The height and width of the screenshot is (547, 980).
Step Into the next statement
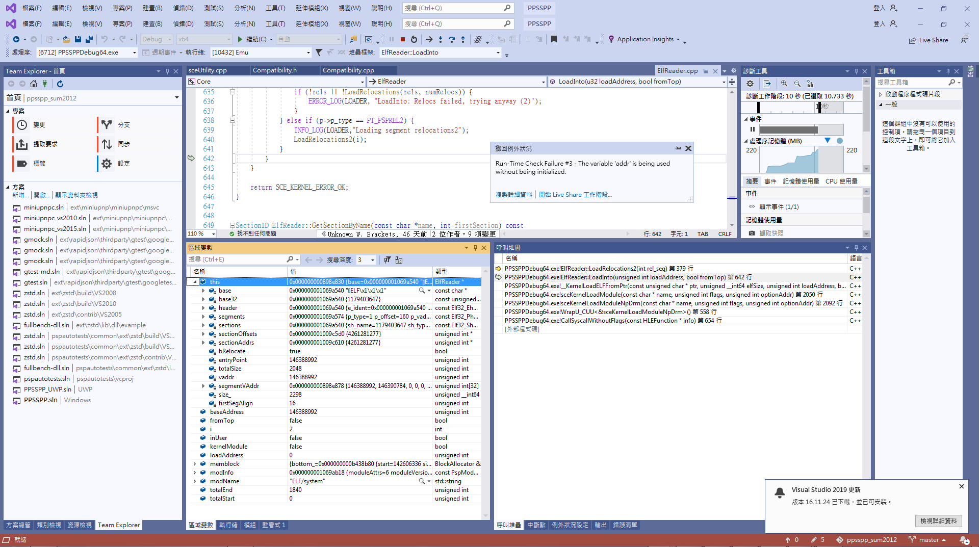[441, 39]
